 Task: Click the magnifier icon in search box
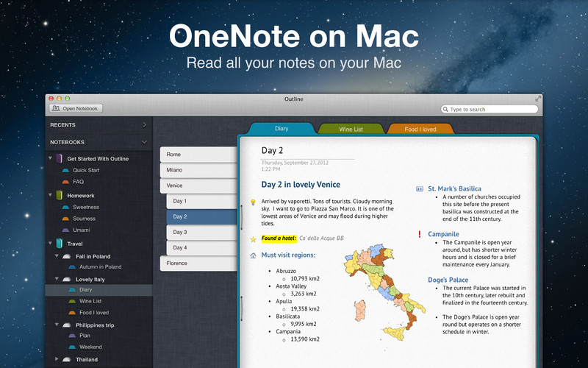(x=445, y=109)
